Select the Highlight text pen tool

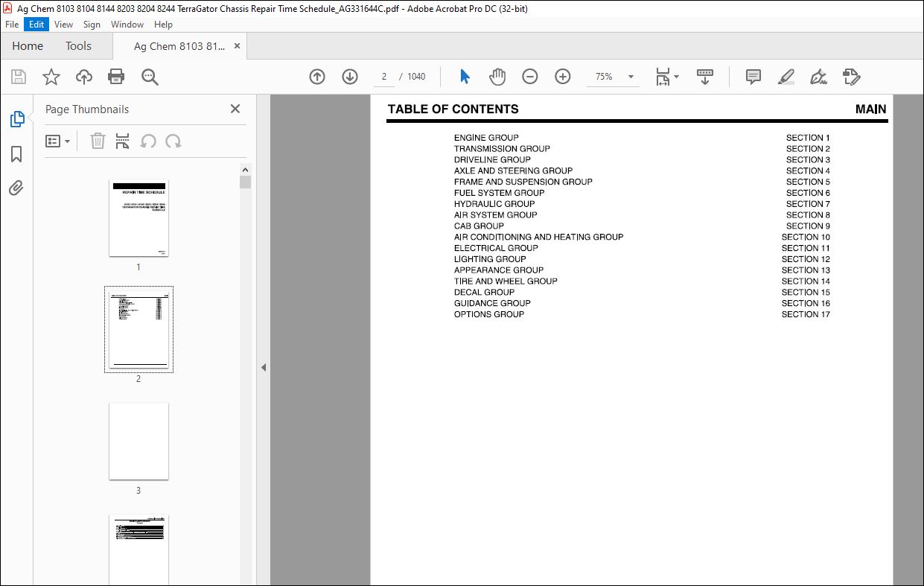tap(786, 77)
